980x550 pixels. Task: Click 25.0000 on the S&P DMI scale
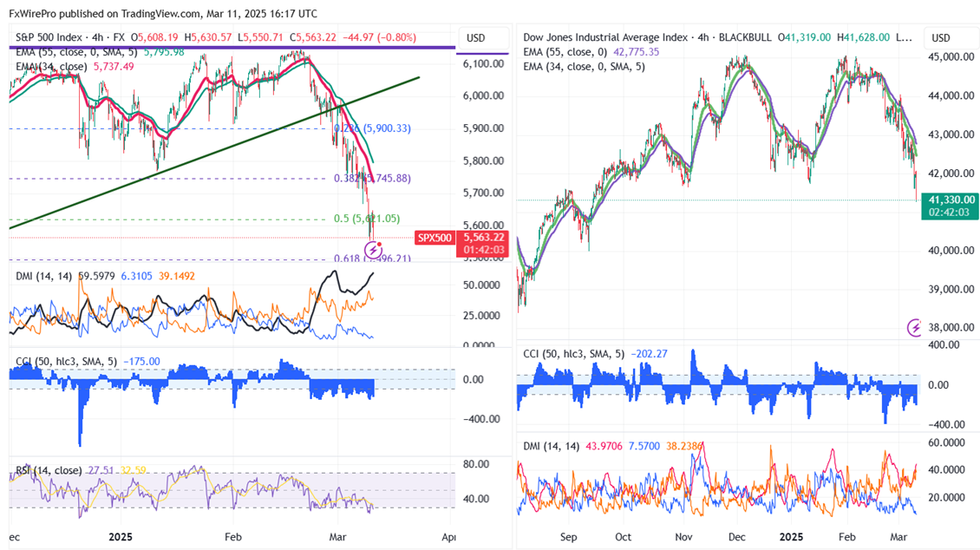pos(481,316)
